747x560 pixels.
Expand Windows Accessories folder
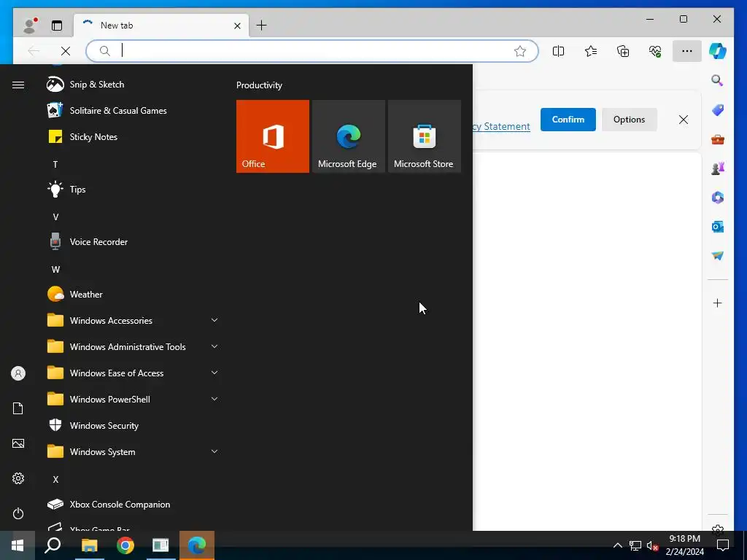tap(131, 321)
